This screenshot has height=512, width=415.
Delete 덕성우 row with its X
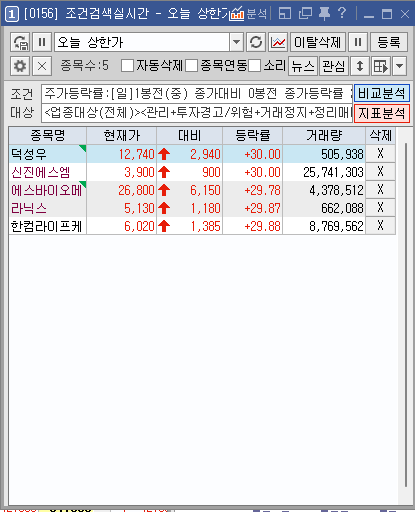tap(380, 154)
